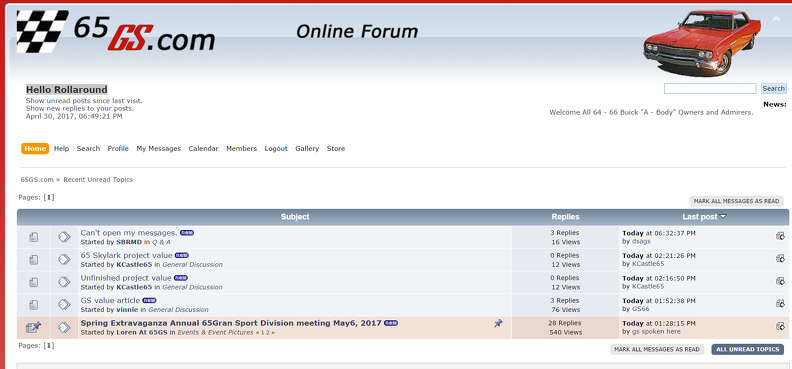Click new badge on "Can't open my messages"
The image size is (792, 369).
click(x=187, y=233)
